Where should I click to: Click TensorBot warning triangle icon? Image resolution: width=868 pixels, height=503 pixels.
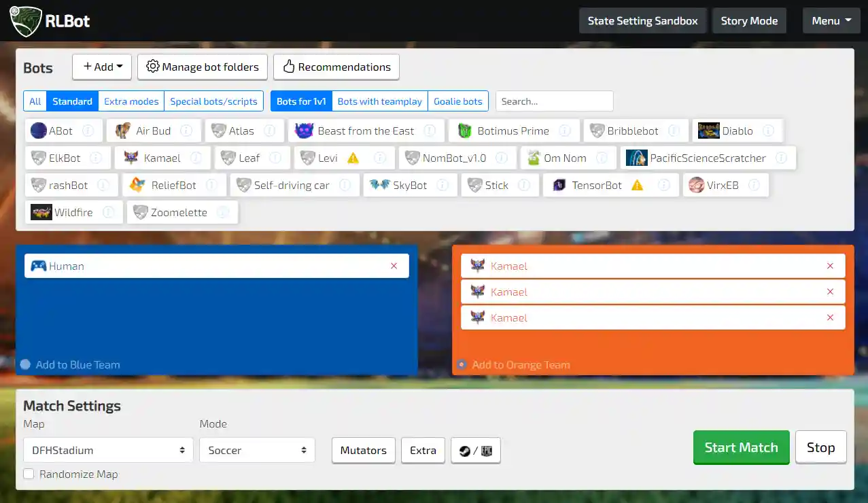(637, 185)
